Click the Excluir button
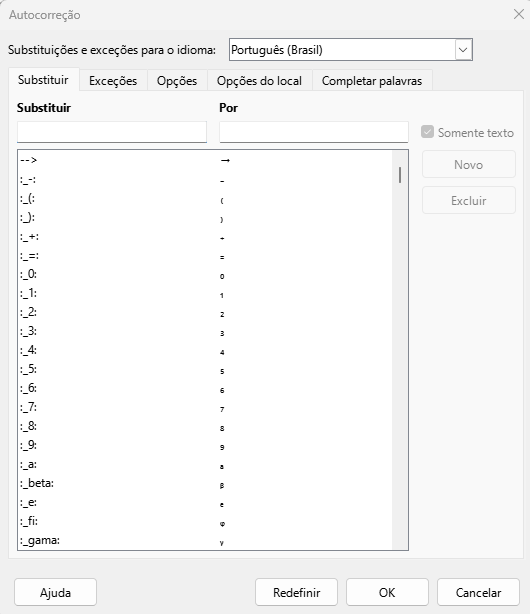Image resolution: width=530 pixels, height=614 pixels. tap(468, 200)
